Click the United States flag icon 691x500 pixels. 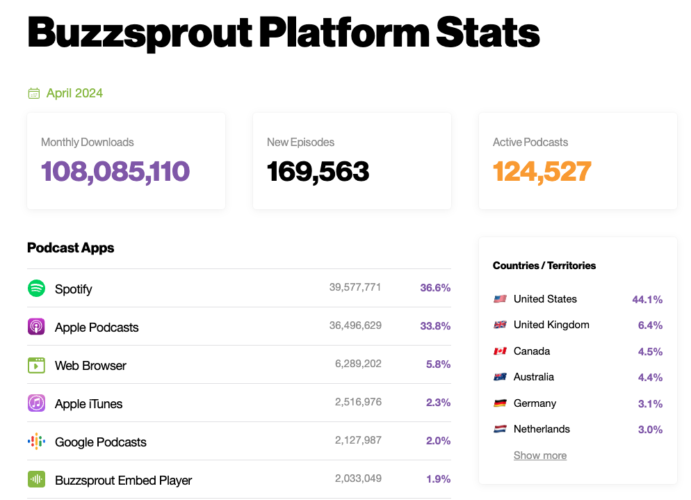[500, 299]
